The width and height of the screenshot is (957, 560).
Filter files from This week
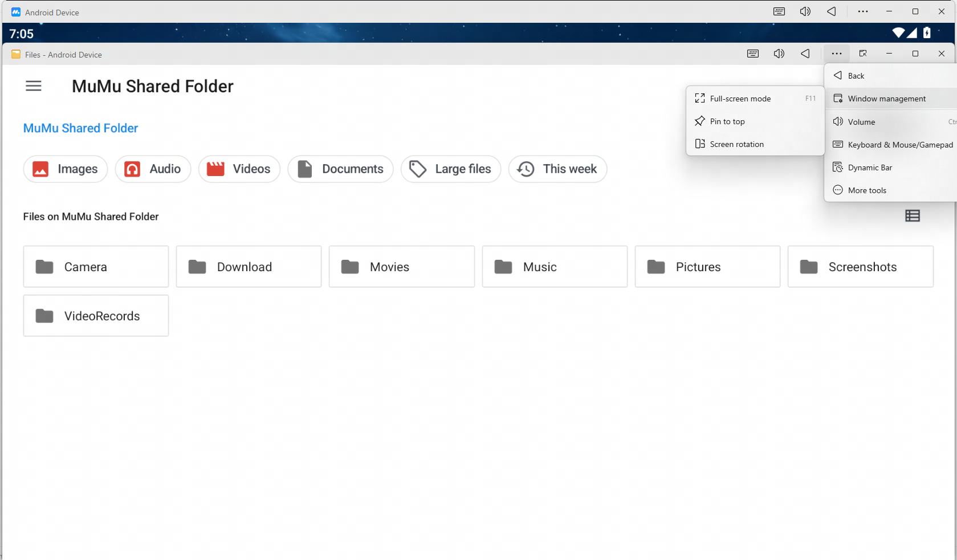pyautogui.click(x=557, y=169)
